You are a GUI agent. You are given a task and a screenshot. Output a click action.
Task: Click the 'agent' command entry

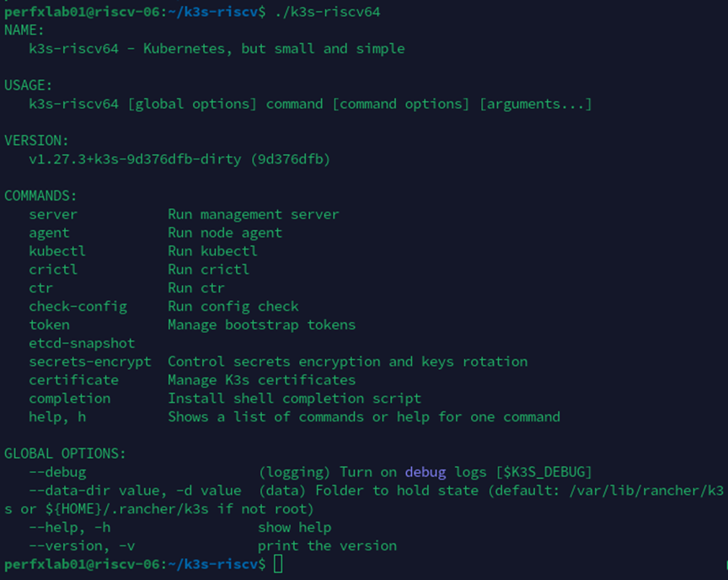(x=49, y=233)
